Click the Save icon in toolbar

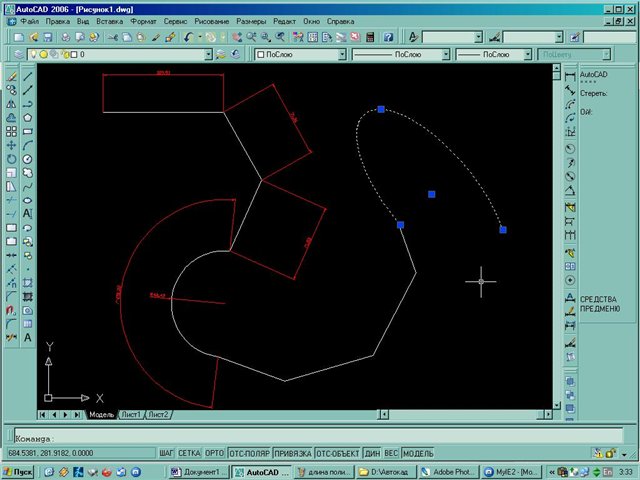[x=49, y=37]
